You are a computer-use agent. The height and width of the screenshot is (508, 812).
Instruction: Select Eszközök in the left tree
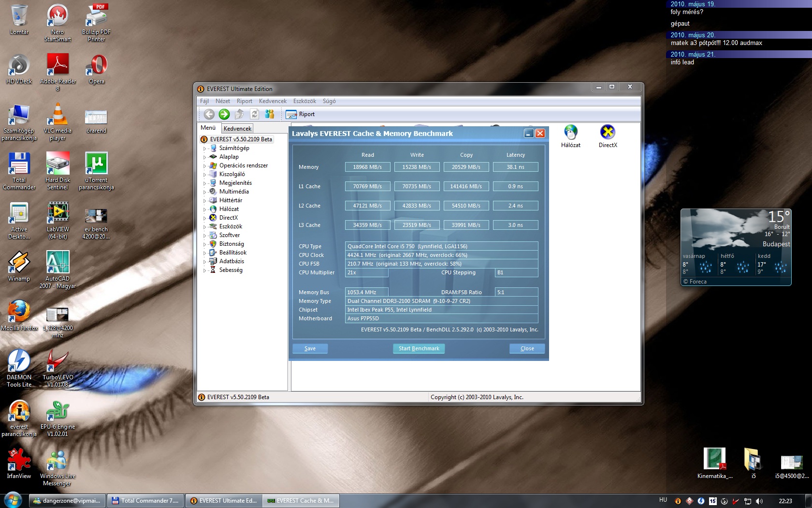coord(231,226)
